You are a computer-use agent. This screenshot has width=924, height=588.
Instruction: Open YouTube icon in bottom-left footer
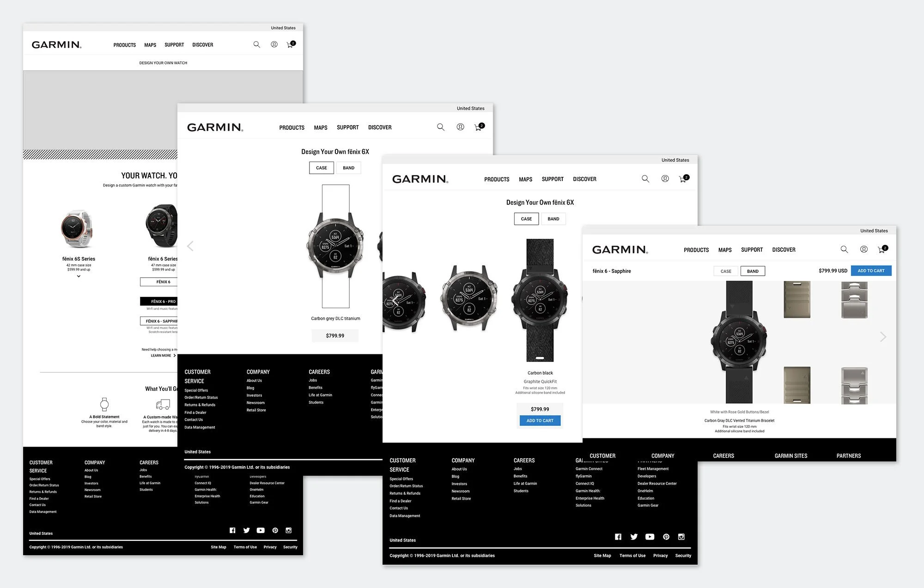[261, 530]
